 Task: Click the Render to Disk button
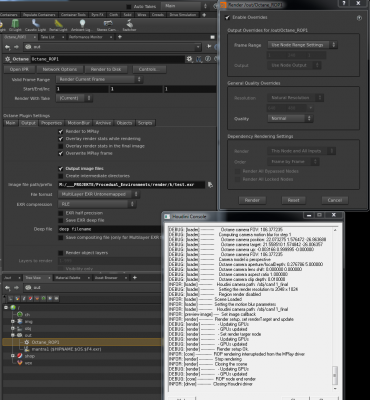coord(106,69)
